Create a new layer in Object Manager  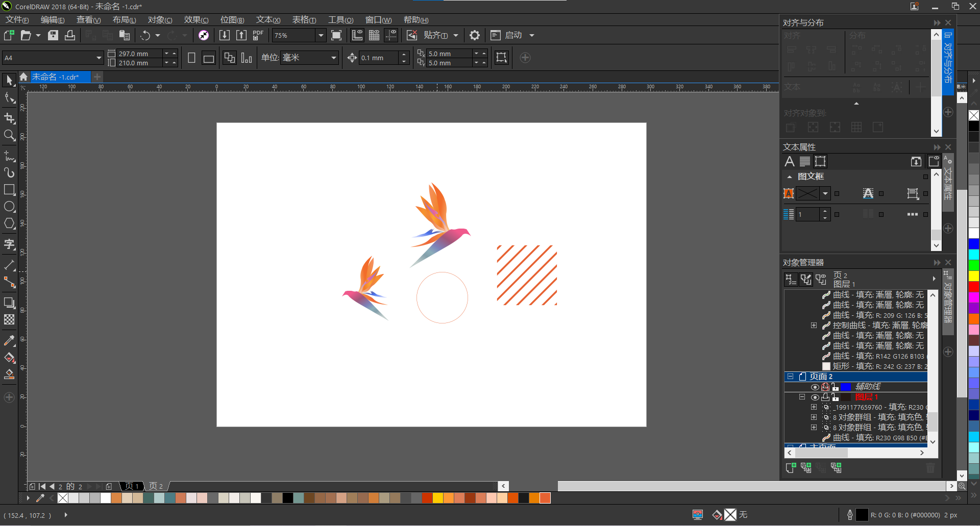[791, 467]
